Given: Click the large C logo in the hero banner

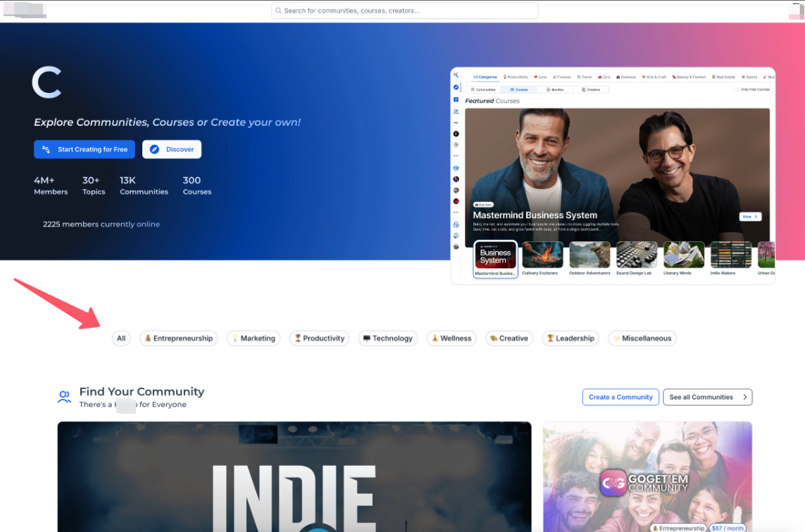Looking at the screenshot, I should [x=47, y=82].
